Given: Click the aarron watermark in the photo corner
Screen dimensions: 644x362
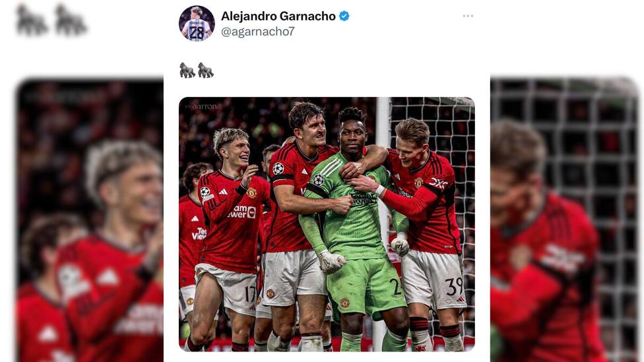Looking at the screenshot, I should click(x=201, y=106).
